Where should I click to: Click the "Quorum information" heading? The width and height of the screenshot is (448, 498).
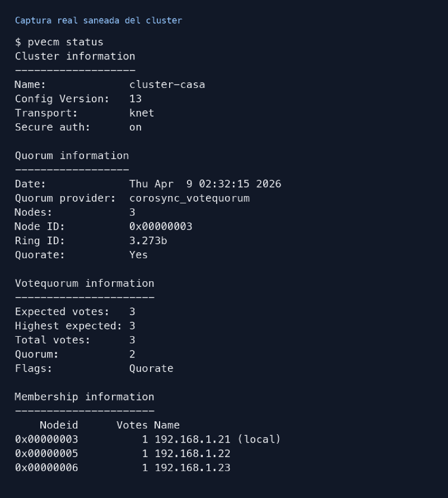(72, 155)
